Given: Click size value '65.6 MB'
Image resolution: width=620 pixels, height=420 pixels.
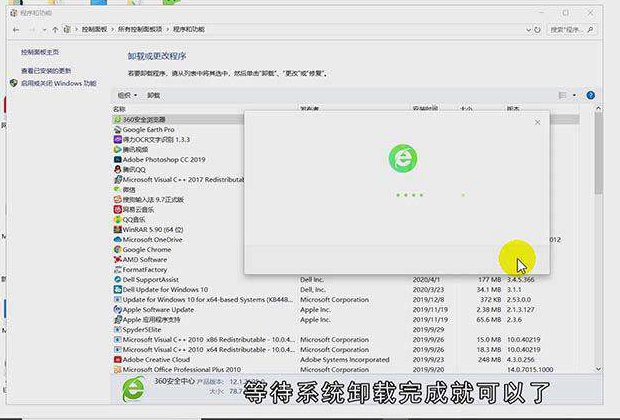Looking at the screenshot, I should pos(489,320).
